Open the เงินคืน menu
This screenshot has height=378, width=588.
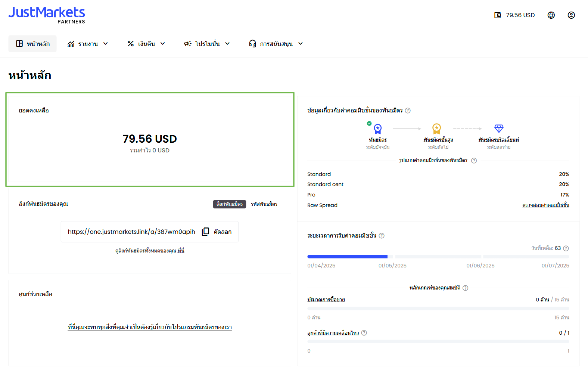[146, 44]
